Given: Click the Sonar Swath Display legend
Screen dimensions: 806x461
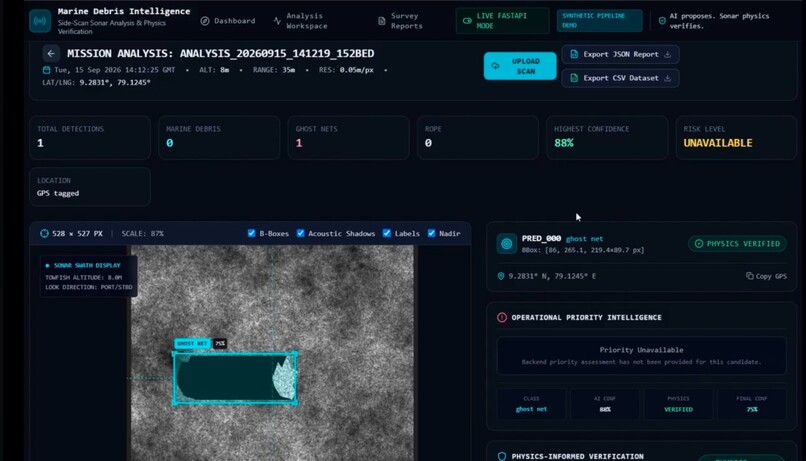Looking at the screenshot, I should pos(88,276).
